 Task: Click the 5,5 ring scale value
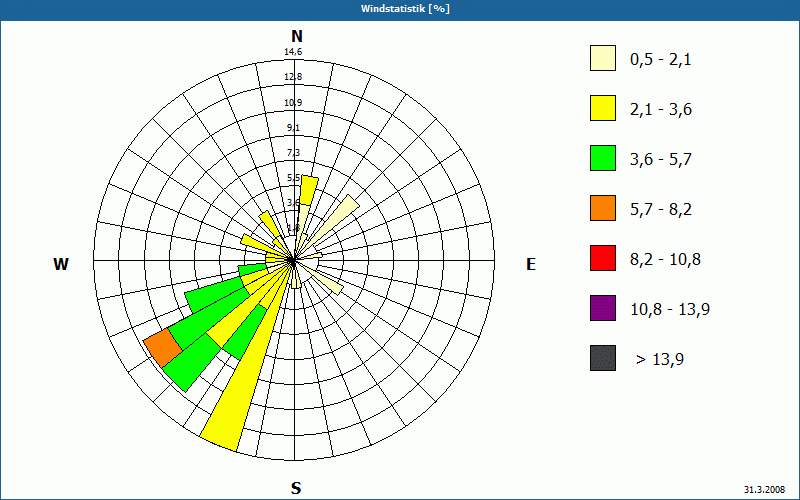[x=293, y=178]
